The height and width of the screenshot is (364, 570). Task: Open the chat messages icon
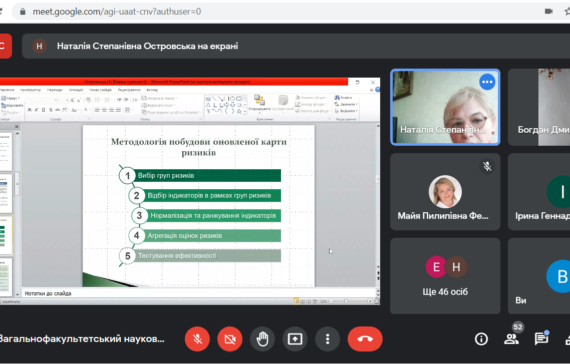coord(541,339)
